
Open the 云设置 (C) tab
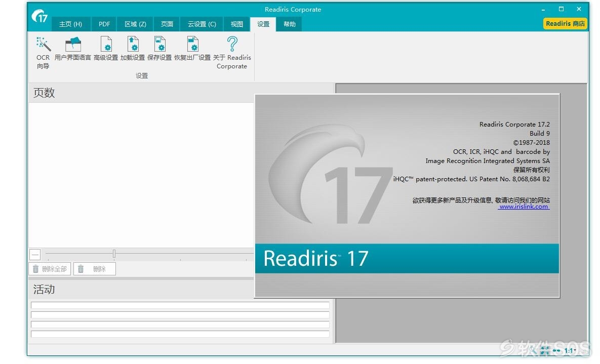202,24
